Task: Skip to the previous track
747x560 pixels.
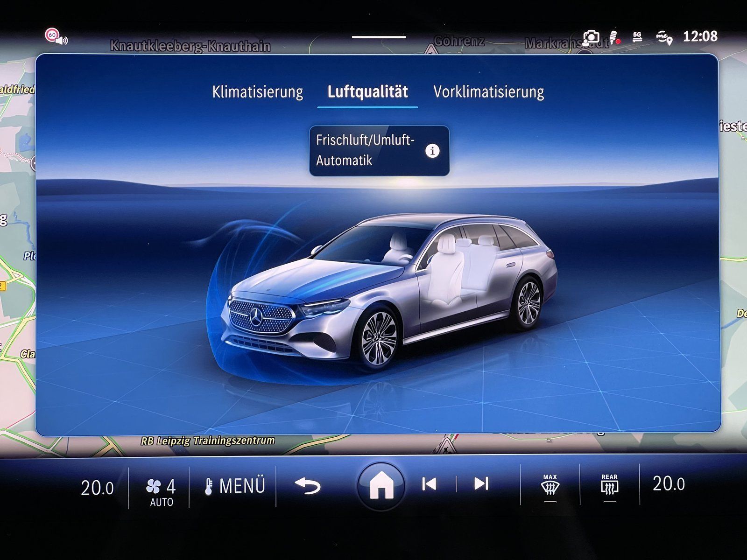Action: pos(429,484)
